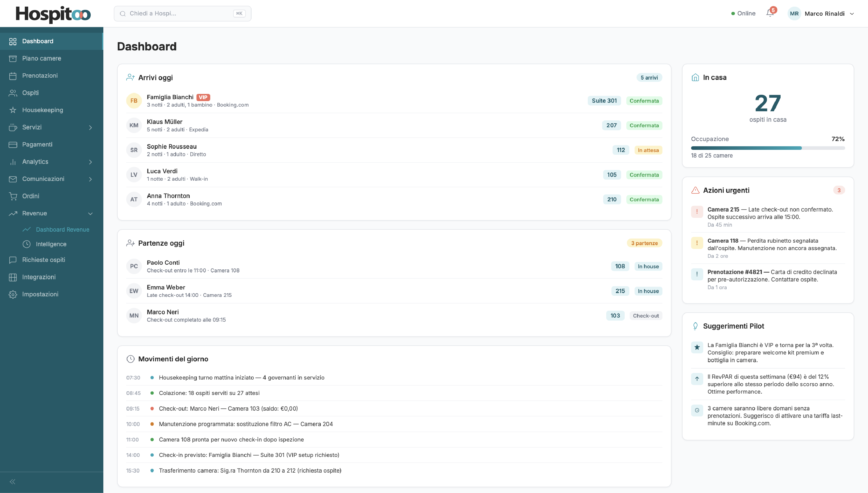
Task: Open Impostazioni via the gear icon
Action: [13, 294]
